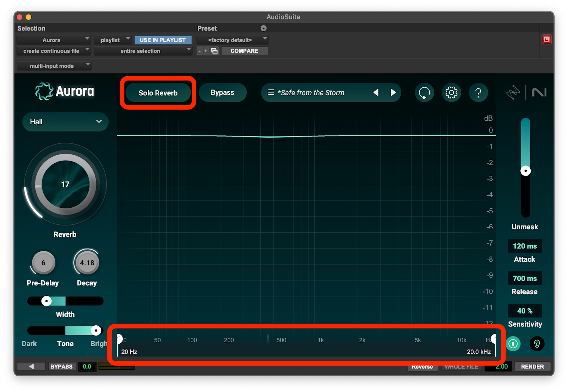Viewport: 568px width, 392px height.
Task: Click the COMPARE button
Action: 245,51
